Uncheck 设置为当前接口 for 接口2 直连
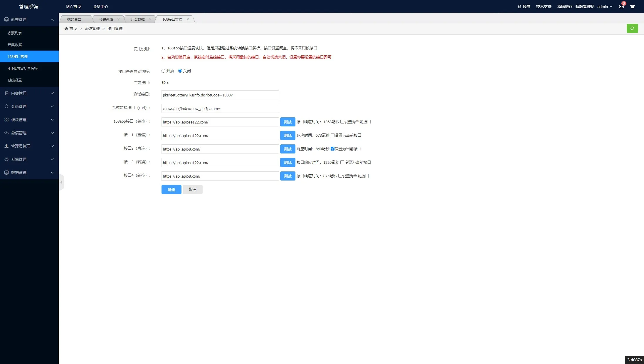The image size is (644, 364). [x=332, y=149]
